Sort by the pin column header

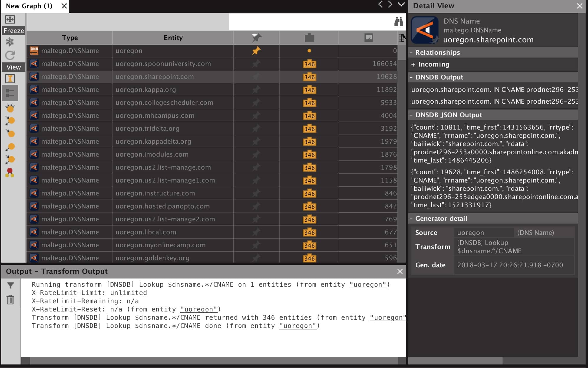pyautogui.click(x=256, y=38)
